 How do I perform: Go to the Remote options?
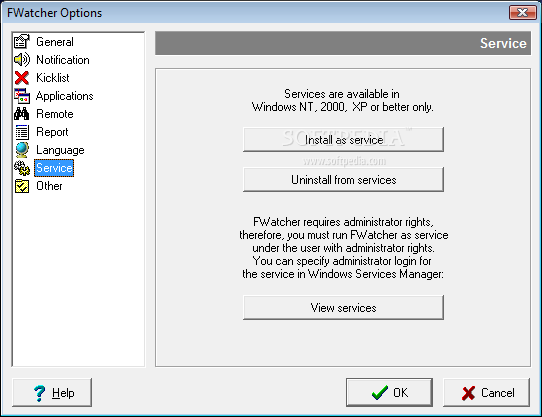(x=55, y=114)
